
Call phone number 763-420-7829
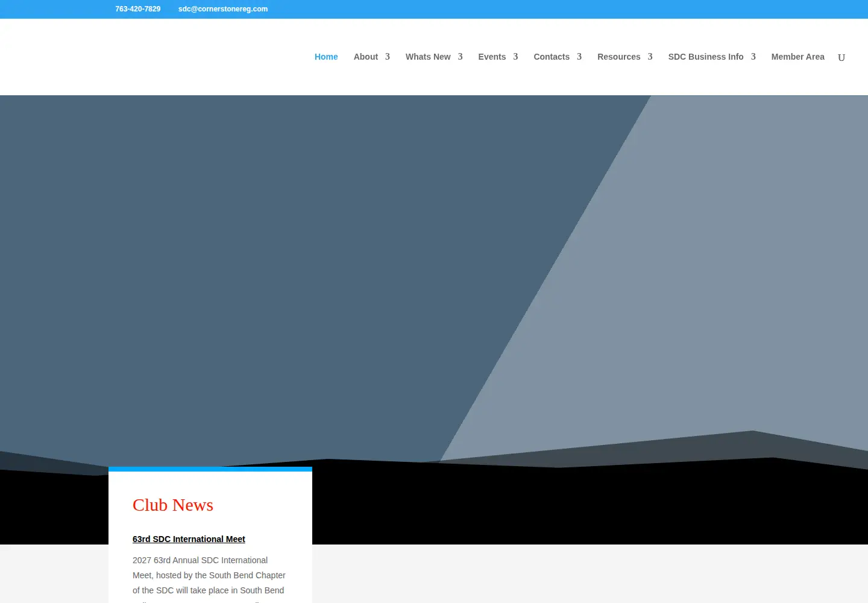pos(138,9)
